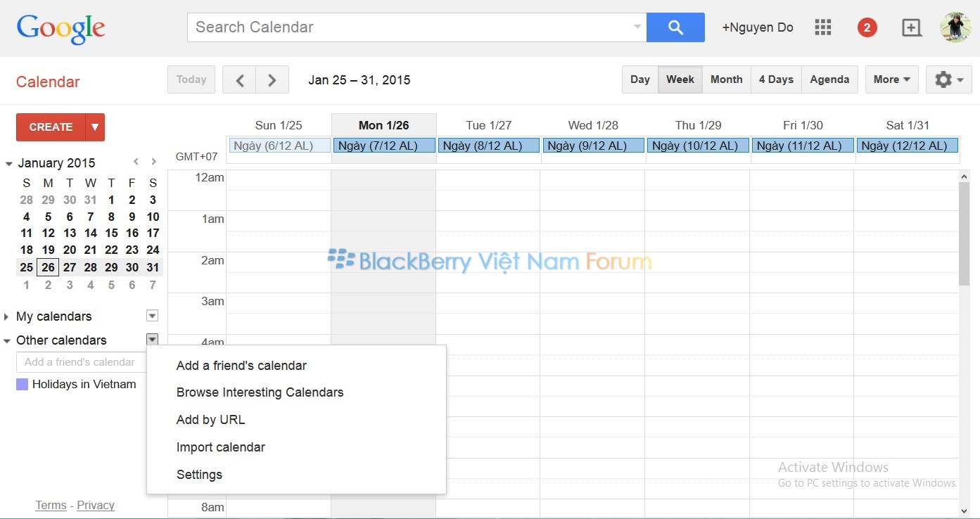Select date 15 in mini calendar
This screenshot has height=519, width=980.
pyautogui.click(x=111, y=233)
